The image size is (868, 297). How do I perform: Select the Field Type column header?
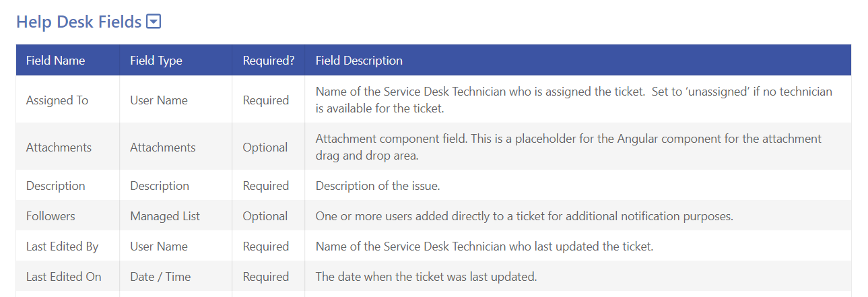point(156,61)
